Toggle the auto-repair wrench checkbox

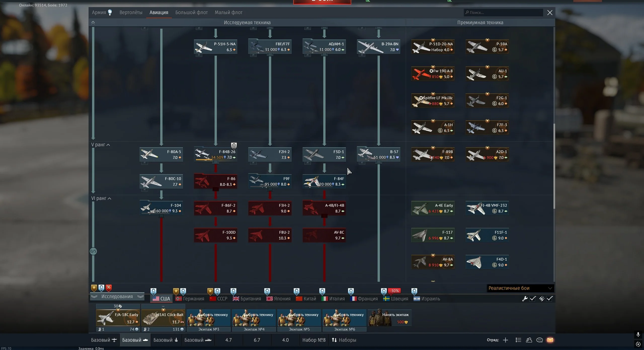533,299
